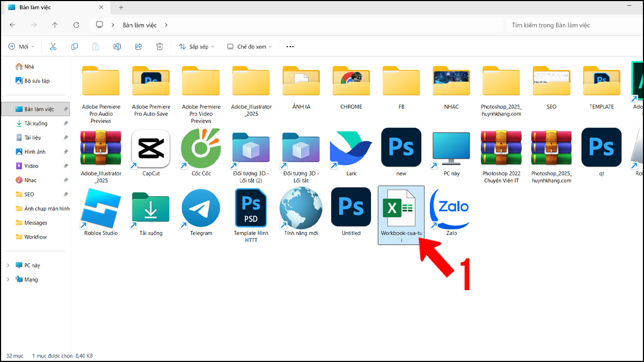Click the Copy icon in toolbar
644x362 pixels.
75,47
